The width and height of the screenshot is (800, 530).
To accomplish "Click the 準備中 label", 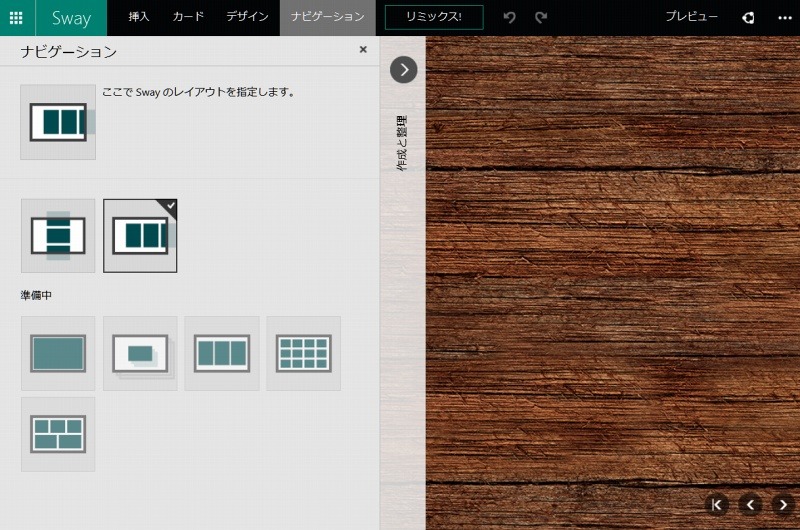I will (36, 295).
